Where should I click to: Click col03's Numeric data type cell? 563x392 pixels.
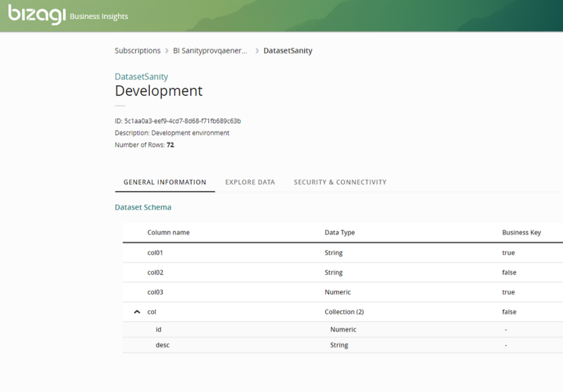click(337, 292)
